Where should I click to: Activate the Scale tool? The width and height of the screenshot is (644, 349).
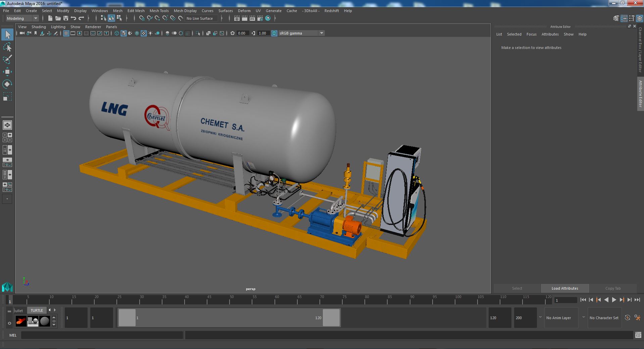point(7,97)
